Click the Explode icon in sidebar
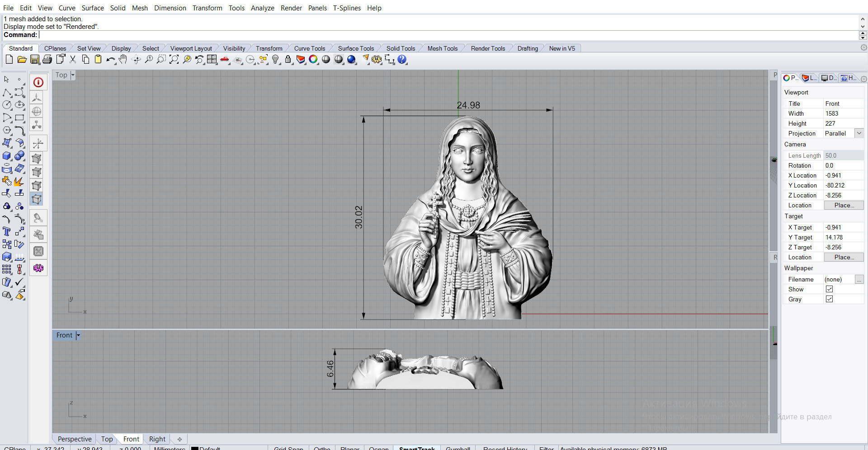The height and width of the screenshot is (450, 868). [19, 181]
